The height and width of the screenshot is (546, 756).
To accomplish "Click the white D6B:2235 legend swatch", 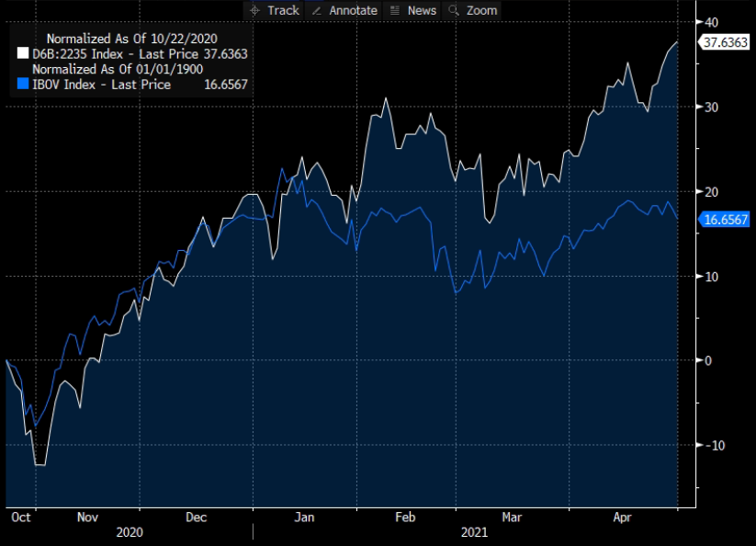I will coord(23,53).
